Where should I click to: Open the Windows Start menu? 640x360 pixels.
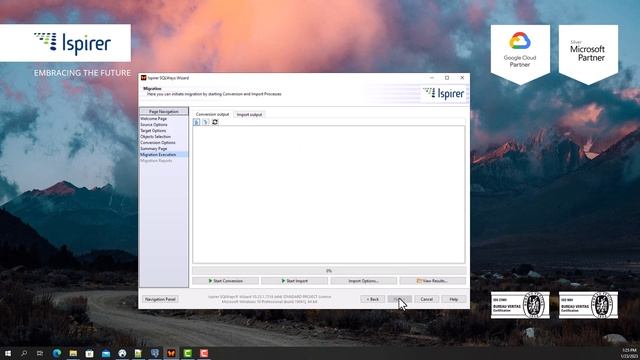(x=8, y=353)
